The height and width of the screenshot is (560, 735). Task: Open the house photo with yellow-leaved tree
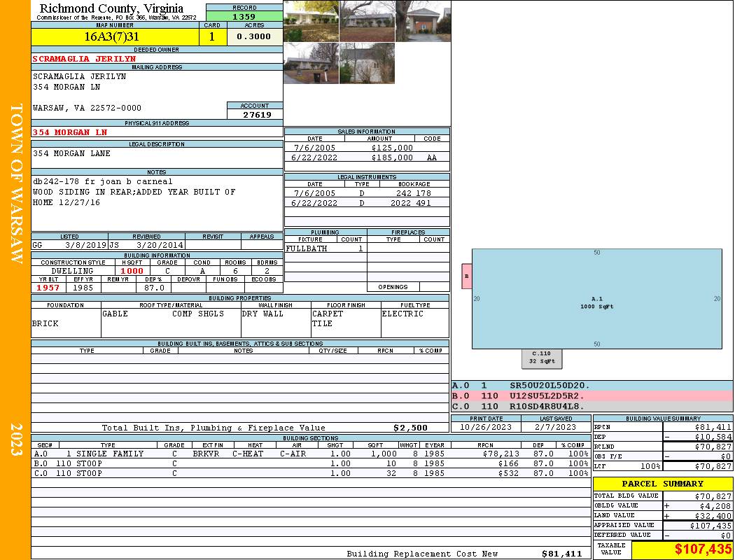pyautogui.click(x=311, y=21)
